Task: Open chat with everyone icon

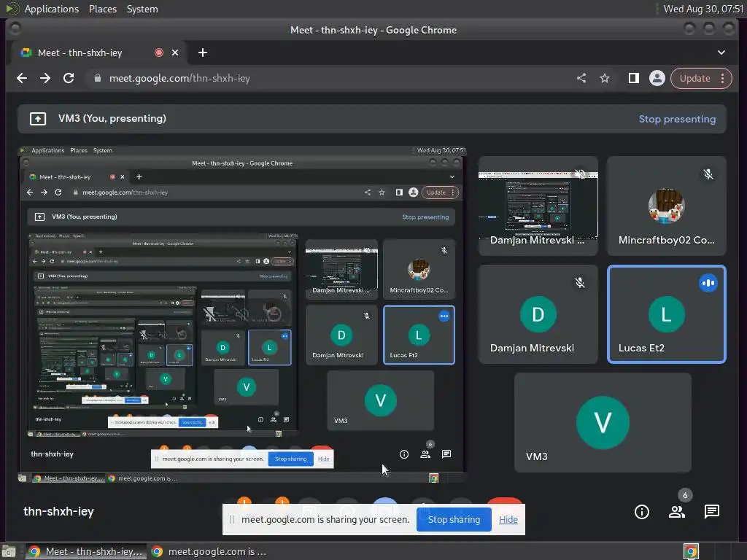Action: click(712, 512)
